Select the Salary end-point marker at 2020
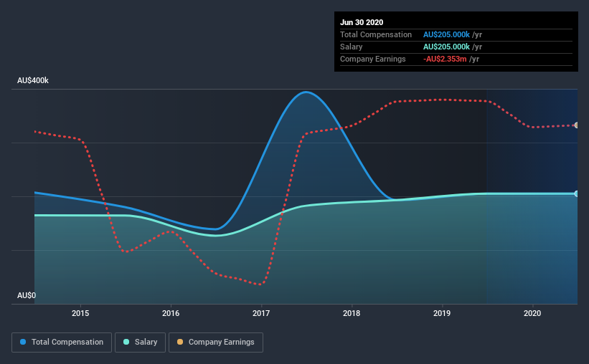Viewport: 589px width, 364px height. (x=577, y=193)
